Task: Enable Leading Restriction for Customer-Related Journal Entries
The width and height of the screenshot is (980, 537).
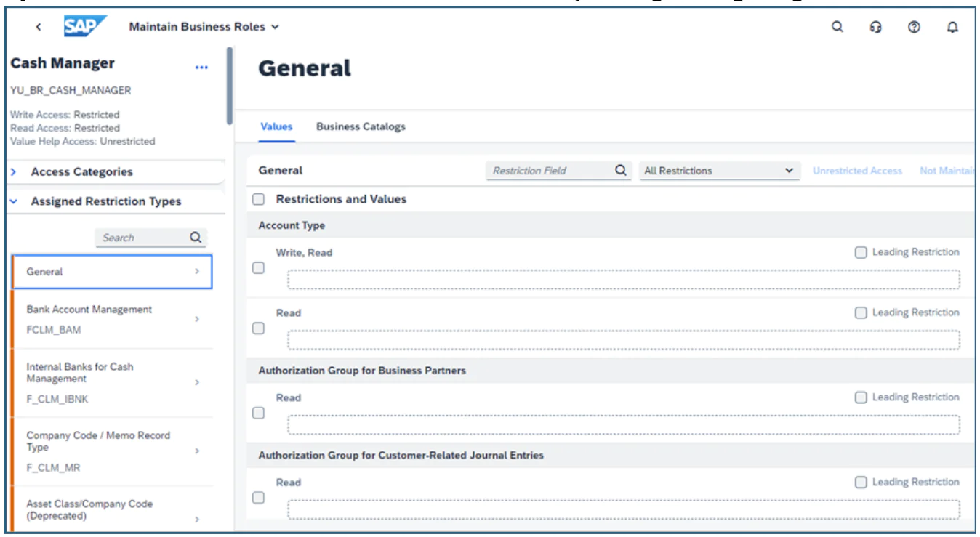Action: point(861,482)
